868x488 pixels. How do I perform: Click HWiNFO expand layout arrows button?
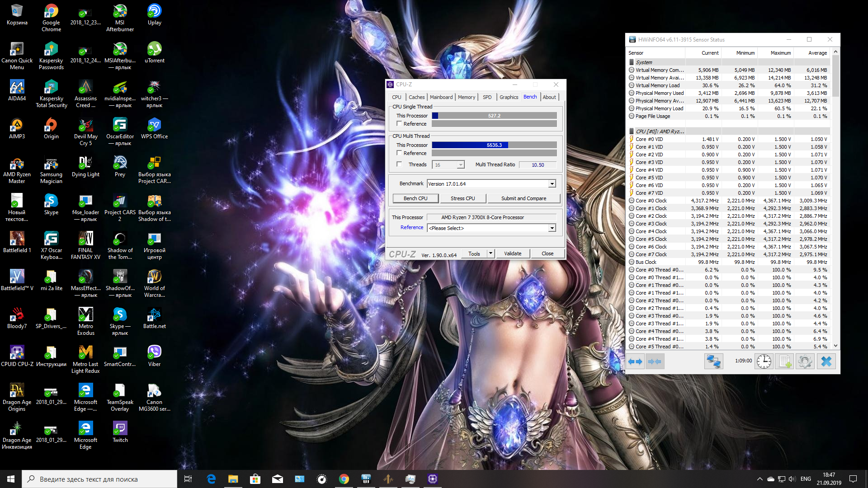635,361
